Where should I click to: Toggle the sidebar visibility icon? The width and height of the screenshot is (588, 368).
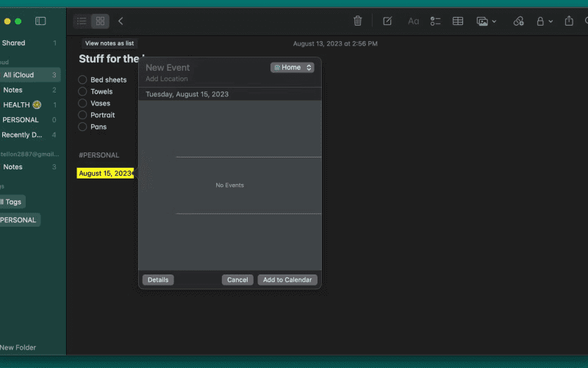tap(40, 21)
